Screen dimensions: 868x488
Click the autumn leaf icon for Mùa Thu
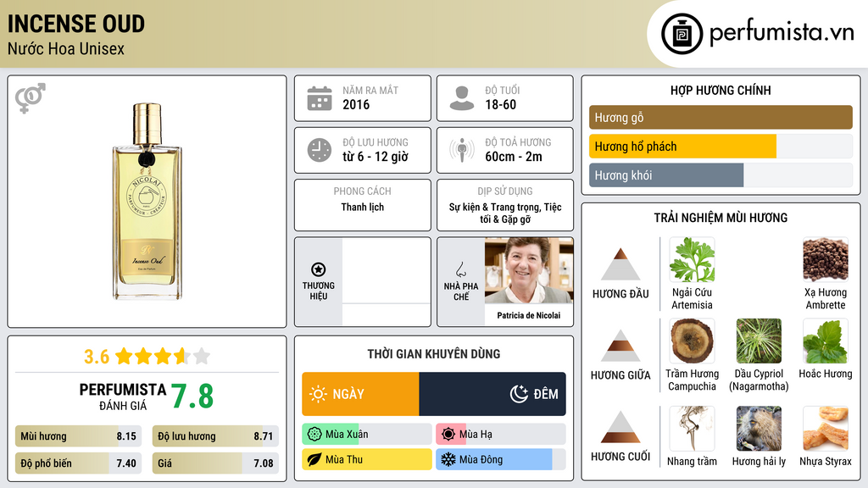[x=314, y=459]
